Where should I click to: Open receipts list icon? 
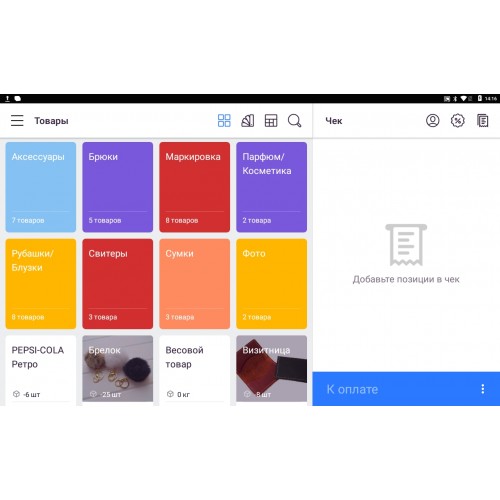click(483, 121)
